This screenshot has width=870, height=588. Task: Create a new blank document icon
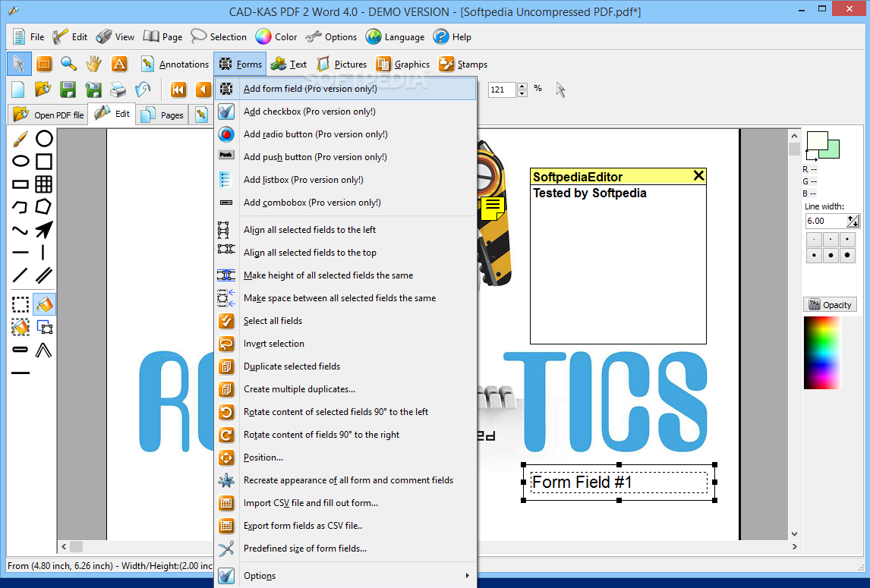(x=17, y=89)
